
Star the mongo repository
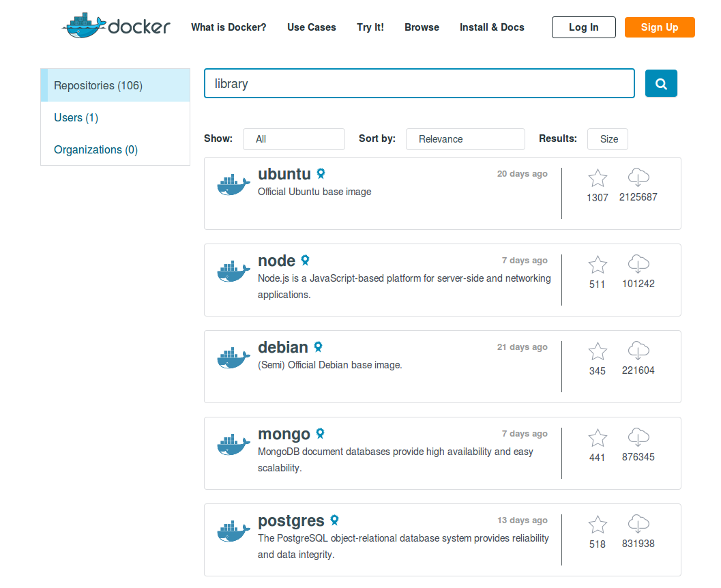pos(598,438)
